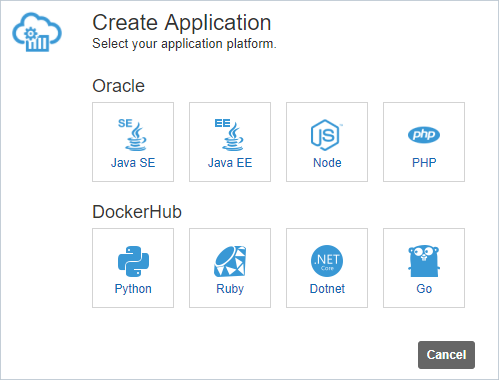Screen dimensions: 499x380
Task: Click the Oracle section heading
Action: tap(118, 86)
